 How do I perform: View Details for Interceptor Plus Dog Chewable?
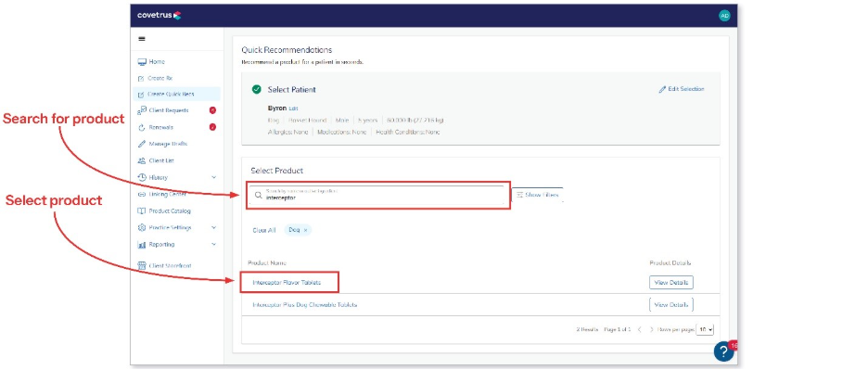(x=670, y=305)
